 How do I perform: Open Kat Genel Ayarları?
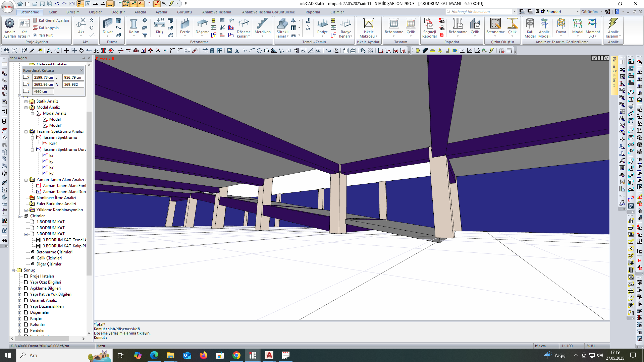51,20
